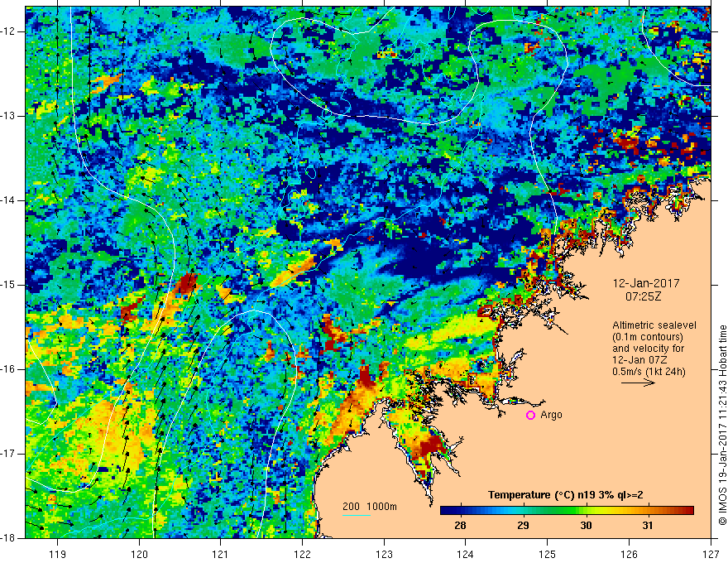The image size is (728, 563).
Task: Click the magenta Argo float circle marker
Action: (530, 415)
